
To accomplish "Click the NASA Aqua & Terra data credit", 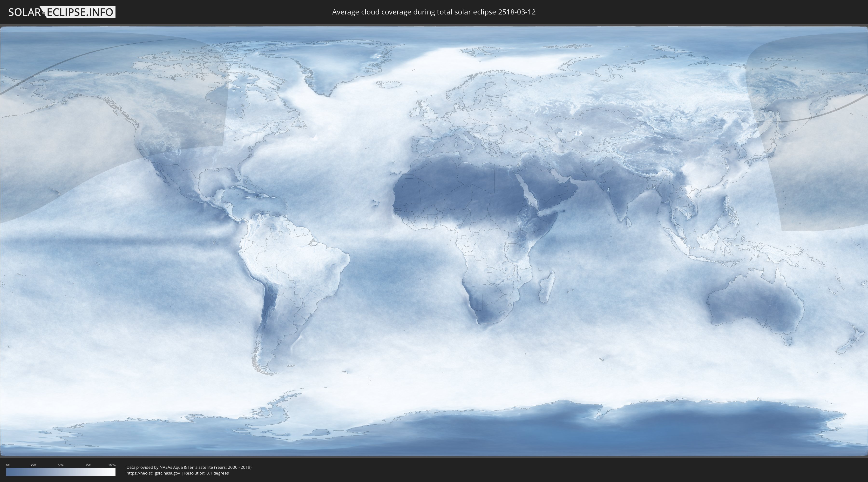I will pyautogui.click(x=189, y=467).
